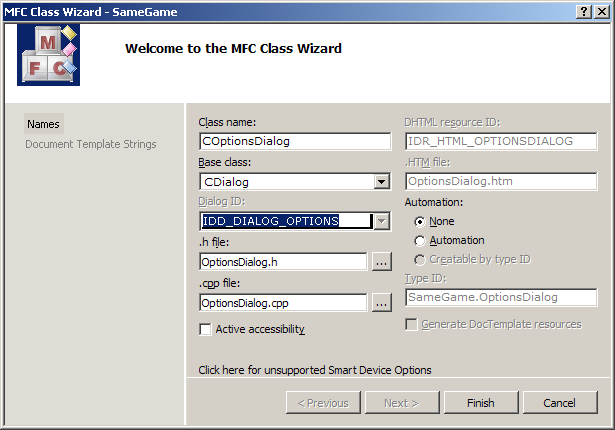Click the 'Automation:' group label
Image resolution: width=615 pixels, height=430 pixels.
click(x=434, y=202)
